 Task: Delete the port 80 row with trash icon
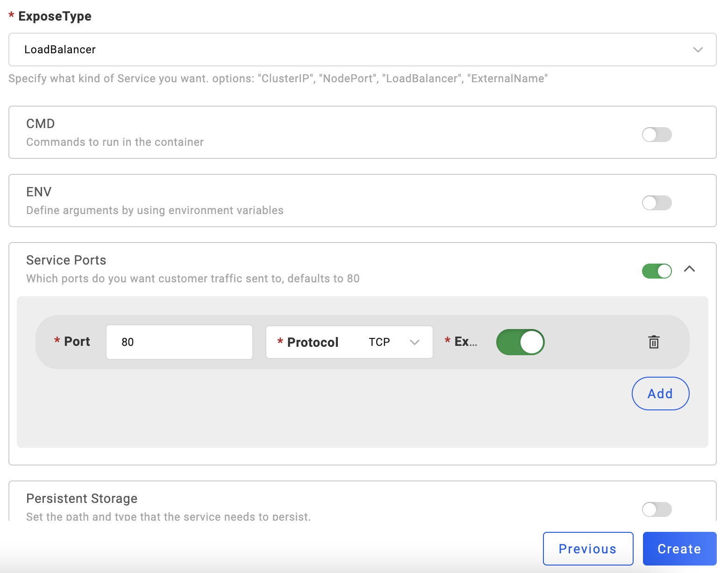pyautogui.click(x=654, y=342)
